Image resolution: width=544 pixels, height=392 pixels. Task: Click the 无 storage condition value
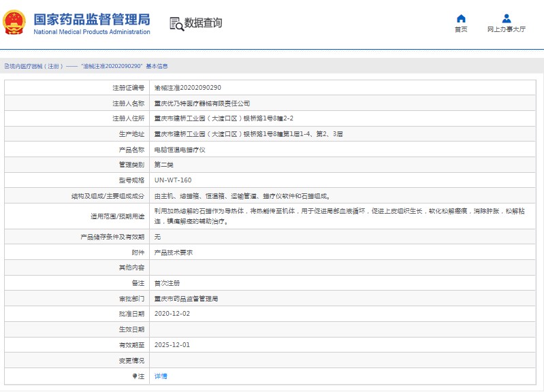[157, 237]
